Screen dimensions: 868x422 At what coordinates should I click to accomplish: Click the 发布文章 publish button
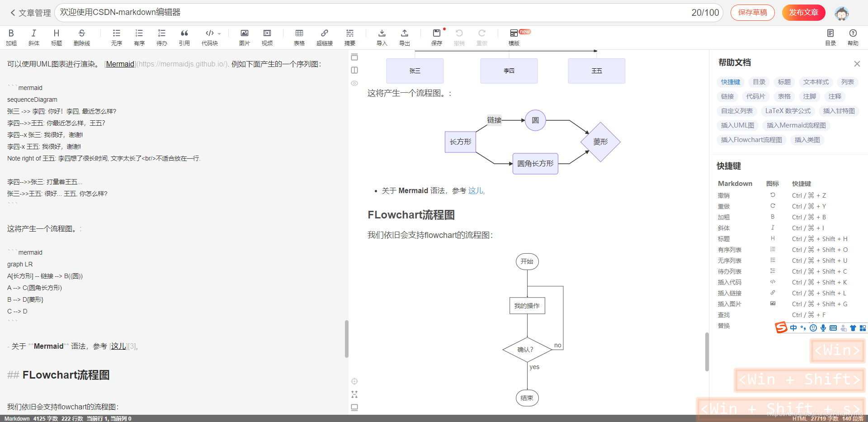pos(804,13)
